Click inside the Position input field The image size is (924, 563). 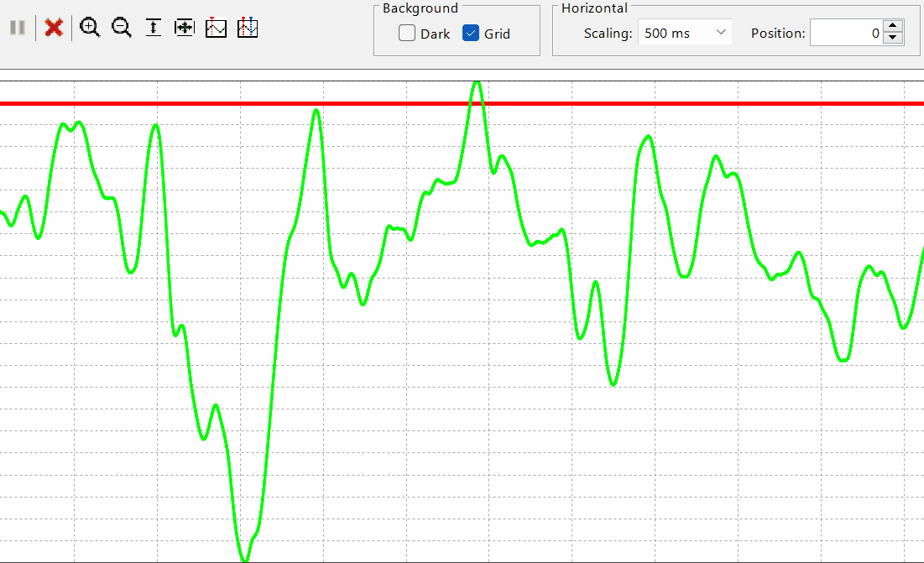pyautogui.click(x=846, y=34)
